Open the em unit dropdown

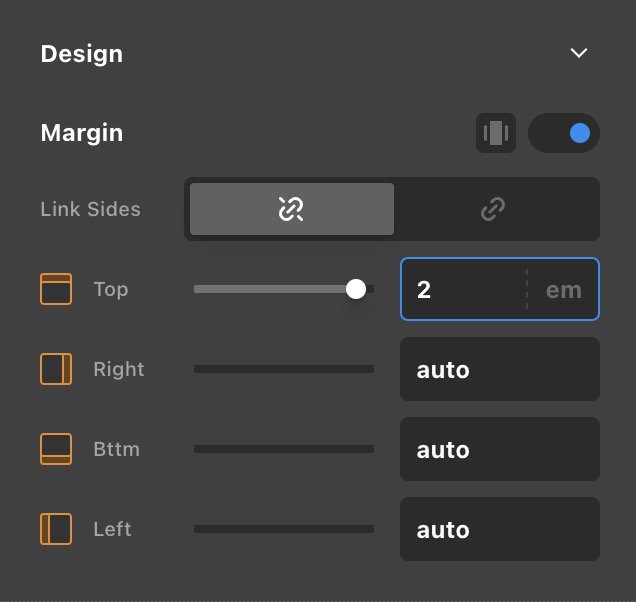563,290
